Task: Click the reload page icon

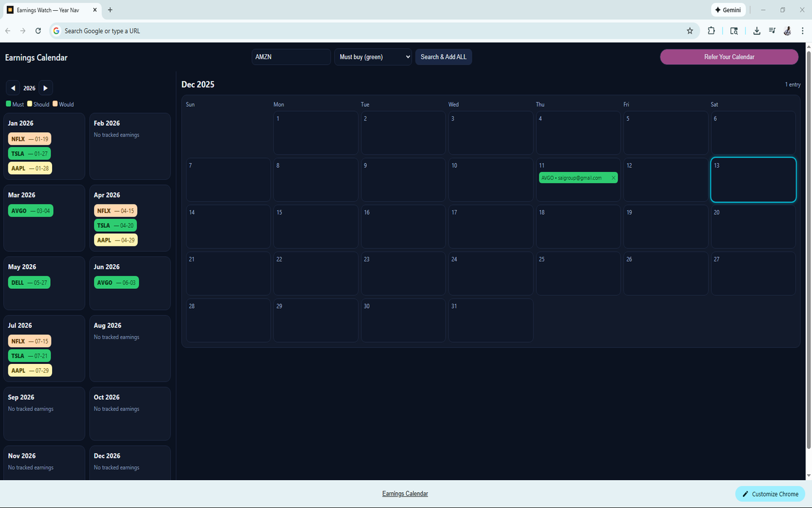Action: [37, 30]
